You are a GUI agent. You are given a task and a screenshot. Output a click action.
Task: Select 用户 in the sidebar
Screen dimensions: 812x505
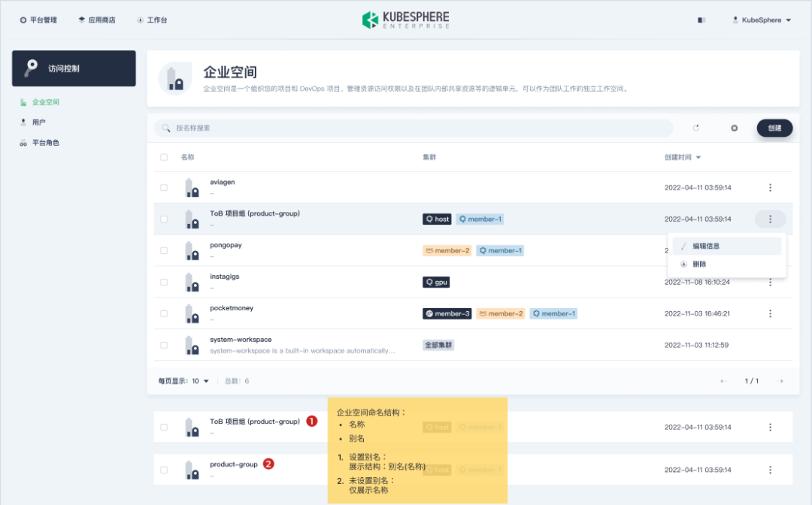click(x=32, y=122)
